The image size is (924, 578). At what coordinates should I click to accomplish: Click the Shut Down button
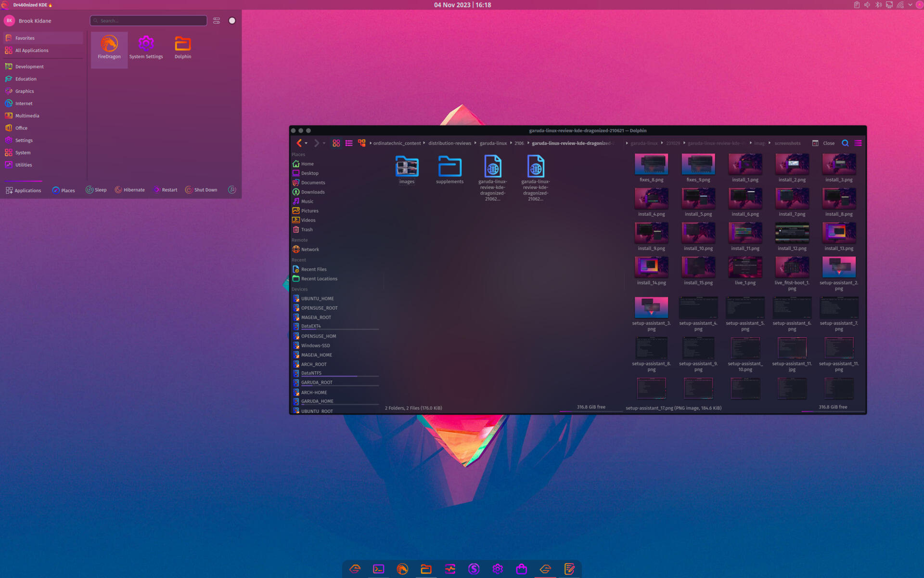click(201, 190)
